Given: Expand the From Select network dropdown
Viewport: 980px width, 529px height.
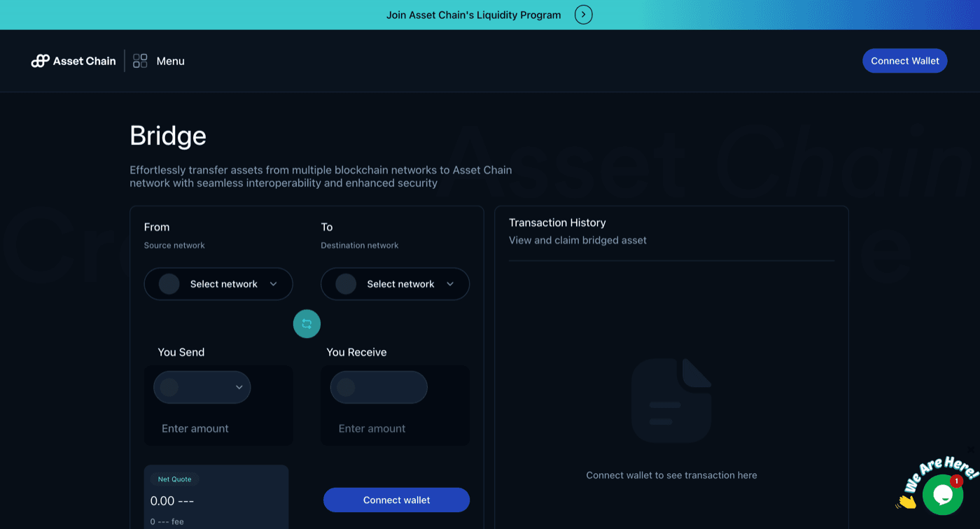Looking at the screenshot, I should point(218,284).
